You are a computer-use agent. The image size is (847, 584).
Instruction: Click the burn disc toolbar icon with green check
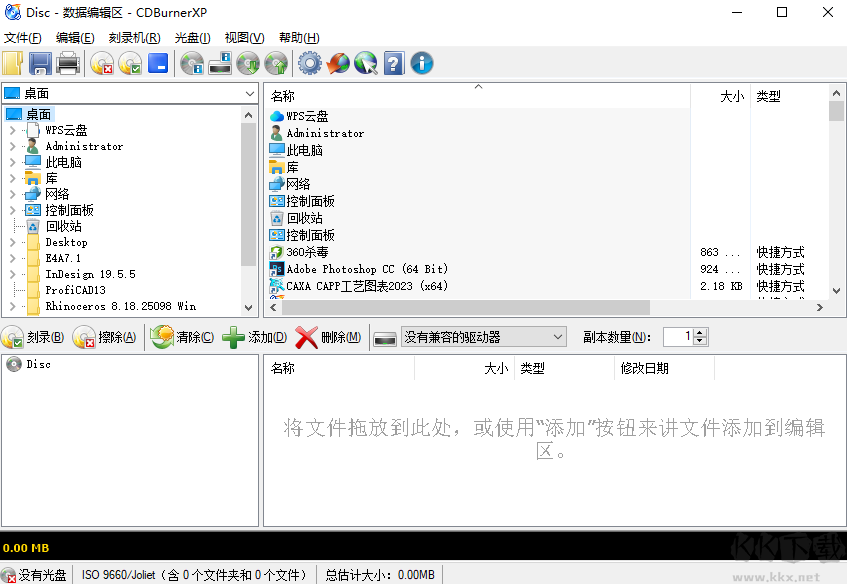point(130,63)
